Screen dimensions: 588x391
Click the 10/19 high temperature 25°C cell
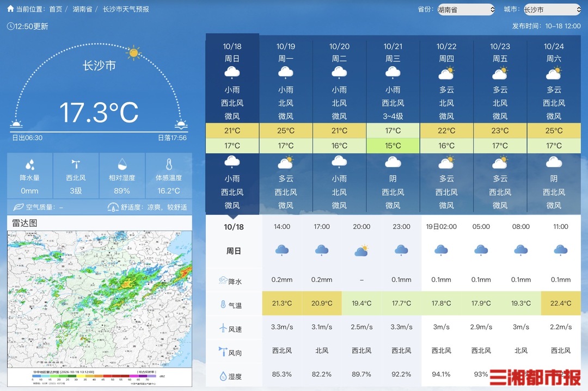286,131
